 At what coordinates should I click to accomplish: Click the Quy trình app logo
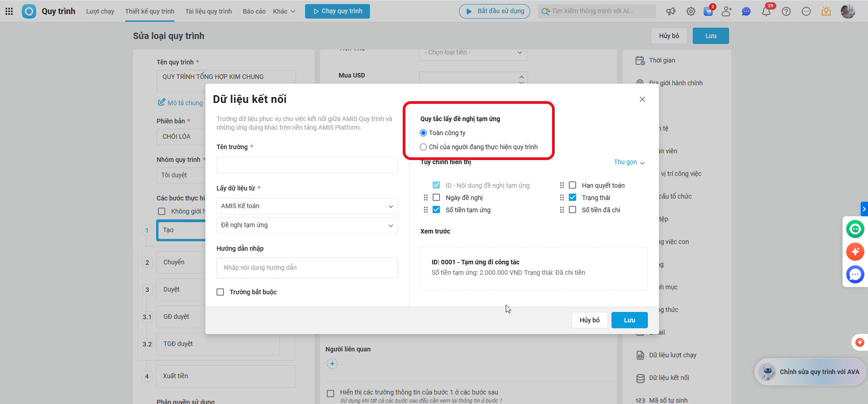coord(29,11)
